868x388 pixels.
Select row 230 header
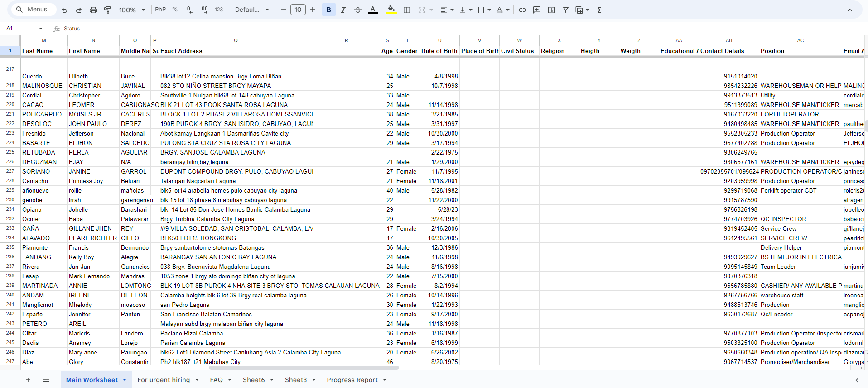(10, 199)
